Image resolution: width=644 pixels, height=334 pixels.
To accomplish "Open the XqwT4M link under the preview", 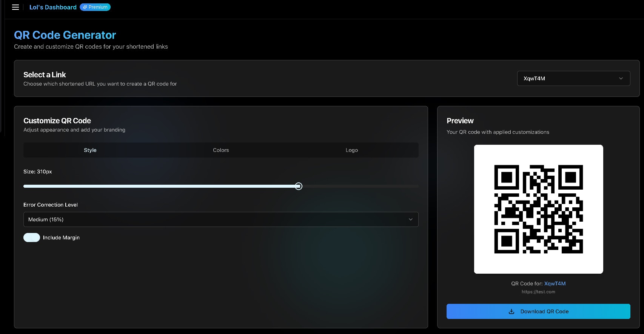I will coord(555,283).
